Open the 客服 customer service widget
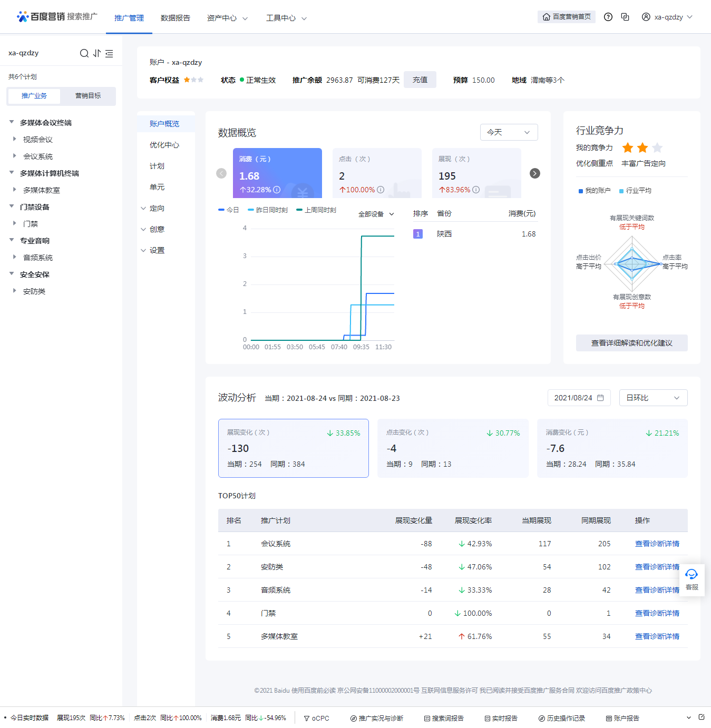The width and height of the screenshot is (711, 728). click(691, 579)
